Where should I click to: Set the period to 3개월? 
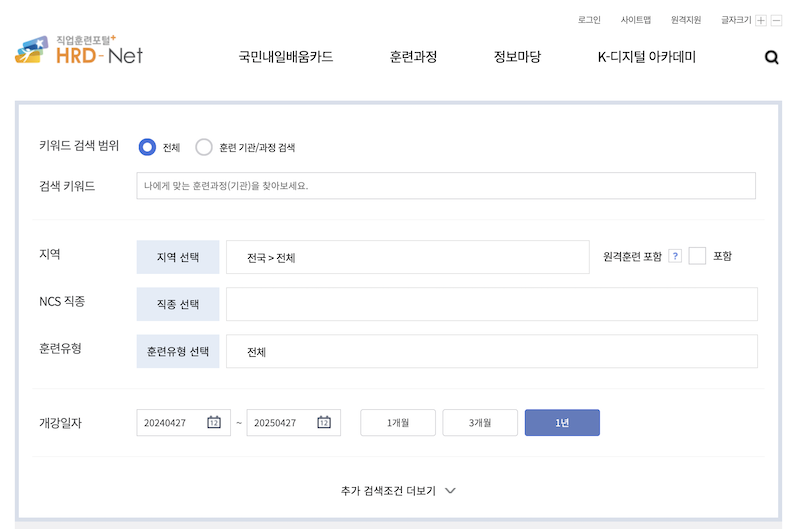(x=480, y=423)
